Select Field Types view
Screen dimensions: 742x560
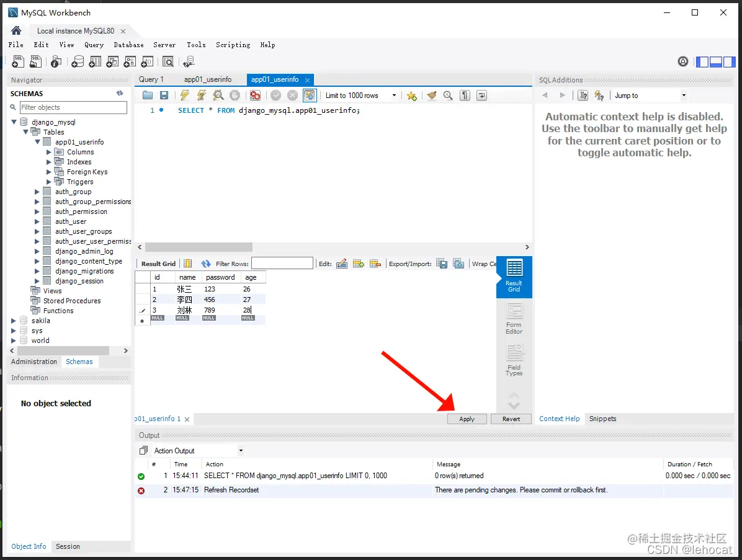coord(514,360)
